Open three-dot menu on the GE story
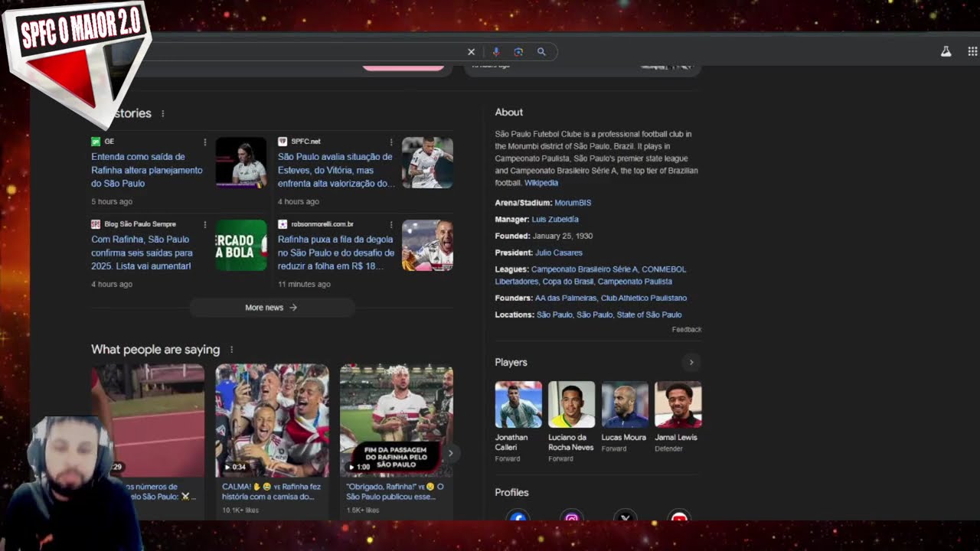The width and height of the screenshot is (980, 551). 204,142
